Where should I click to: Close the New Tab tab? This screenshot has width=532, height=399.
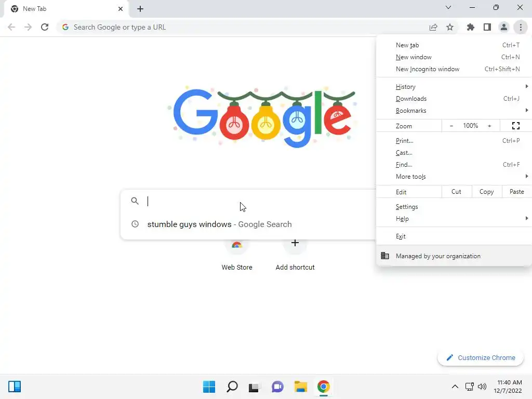(121, 9)
